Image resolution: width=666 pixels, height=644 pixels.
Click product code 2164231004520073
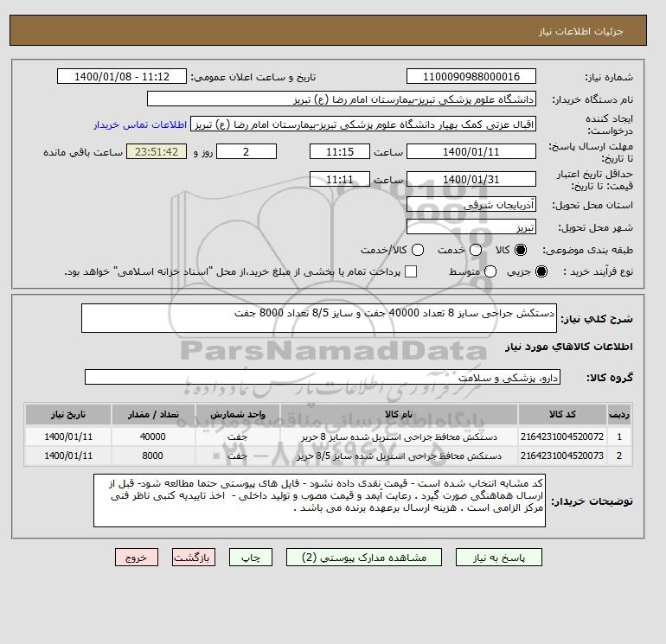click(562, 456)
